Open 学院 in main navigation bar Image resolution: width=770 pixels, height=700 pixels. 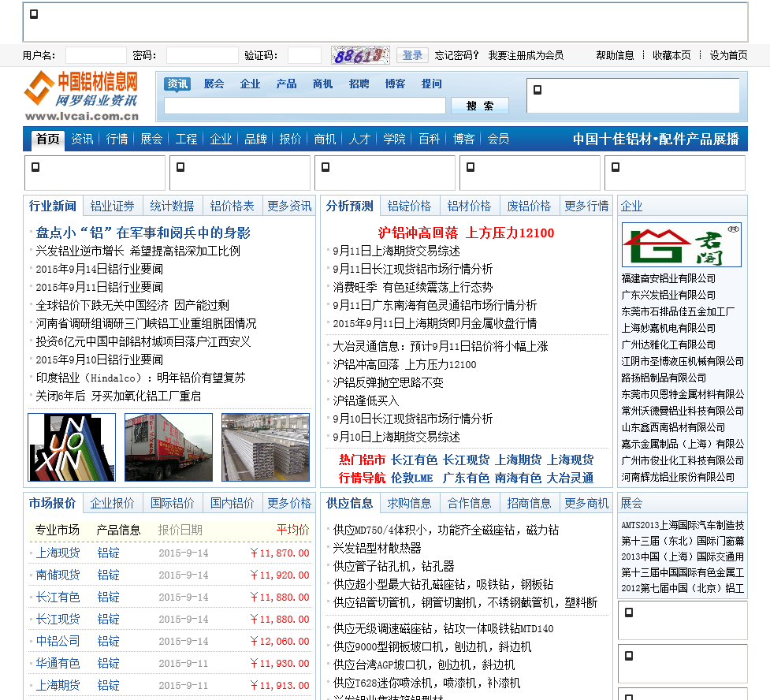tap(394, 139)
